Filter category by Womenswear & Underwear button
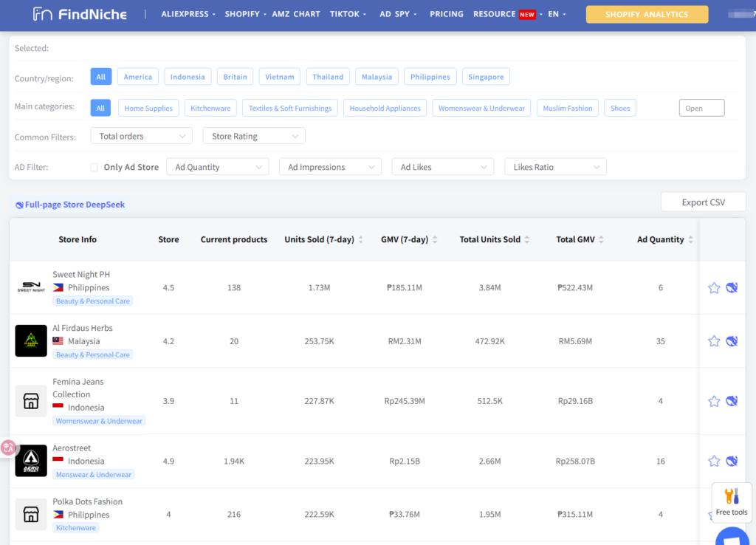Viewport: 756px width, 545px height. pos(481,108)
